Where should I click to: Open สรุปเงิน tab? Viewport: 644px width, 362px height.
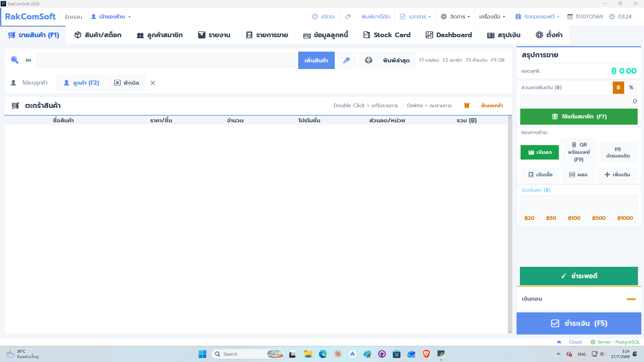tap(504, 35)
